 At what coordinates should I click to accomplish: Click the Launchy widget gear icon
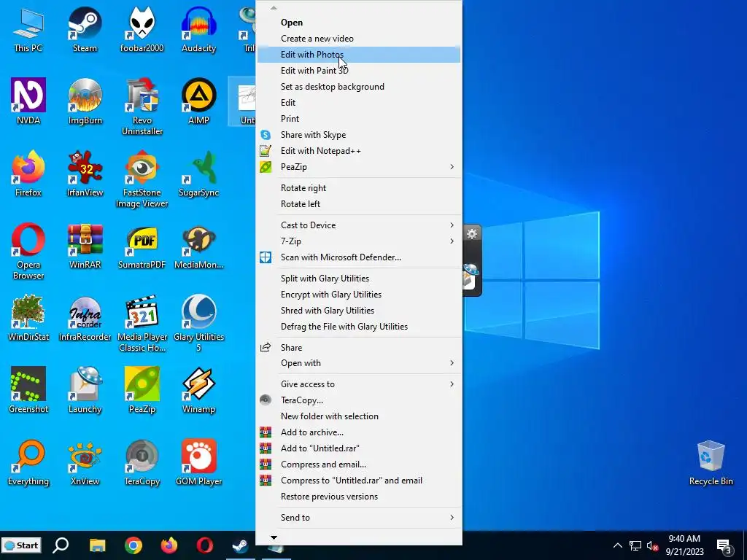[472, 234]
